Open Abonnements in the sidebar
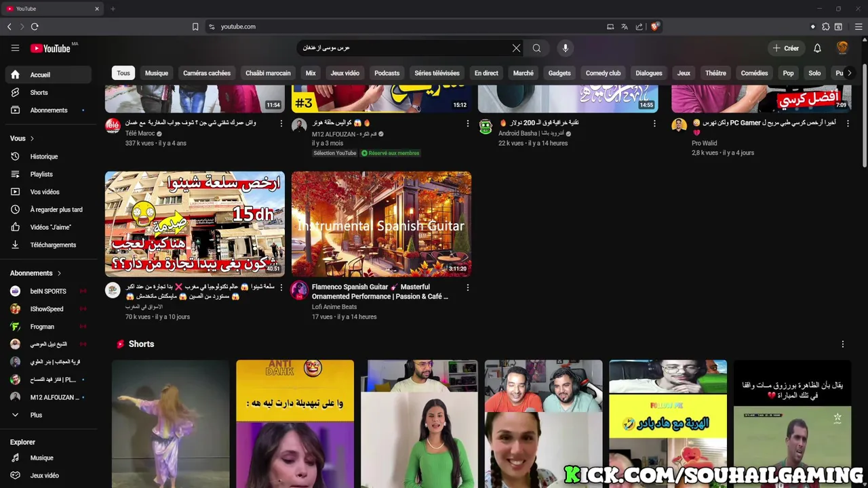The image size is (868, 488). [x=47, y=110]
